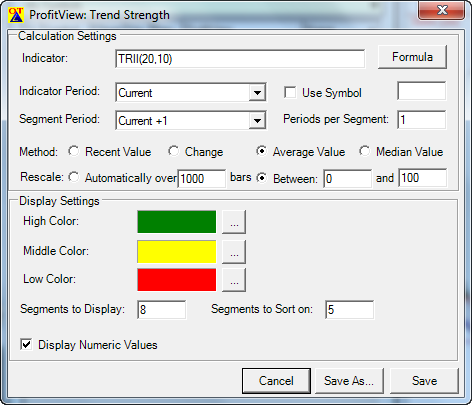Click the Formula button
Image resolution: width=472 pixels, height=405 pixels.
click(412, 57)
